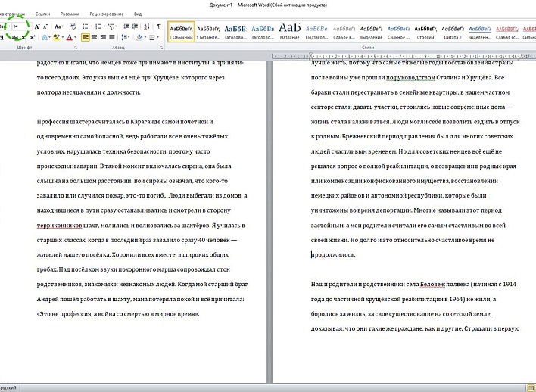Apply the Строгий style
536x392 pixels.
(x=425, y=32)
